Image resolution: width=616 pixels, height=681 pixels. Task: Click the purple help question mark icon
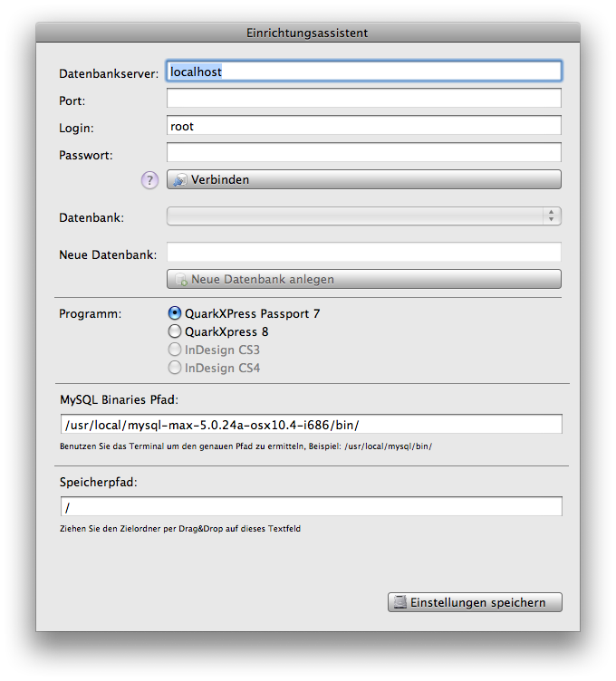click(x=150, y=180)
